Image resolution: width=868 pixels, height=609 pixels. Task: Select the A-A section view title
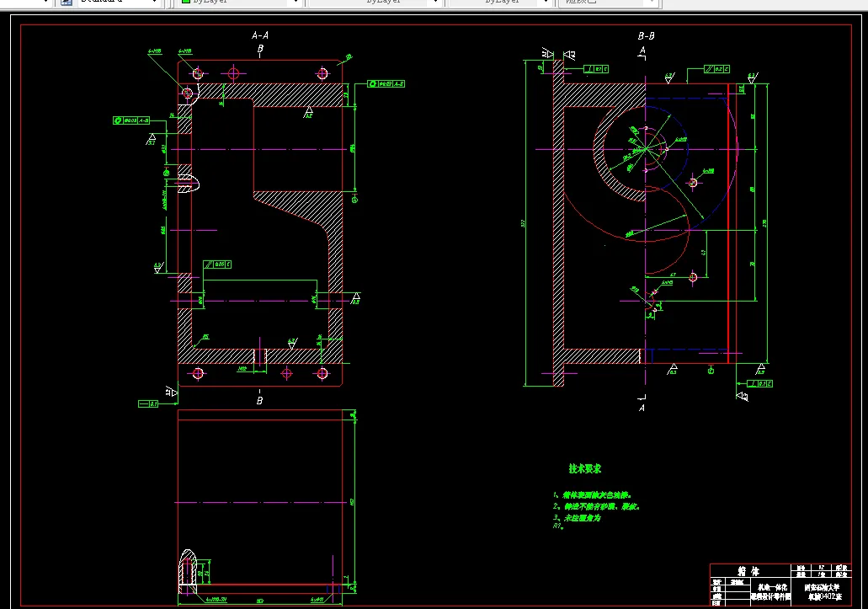tap(260, 35)
